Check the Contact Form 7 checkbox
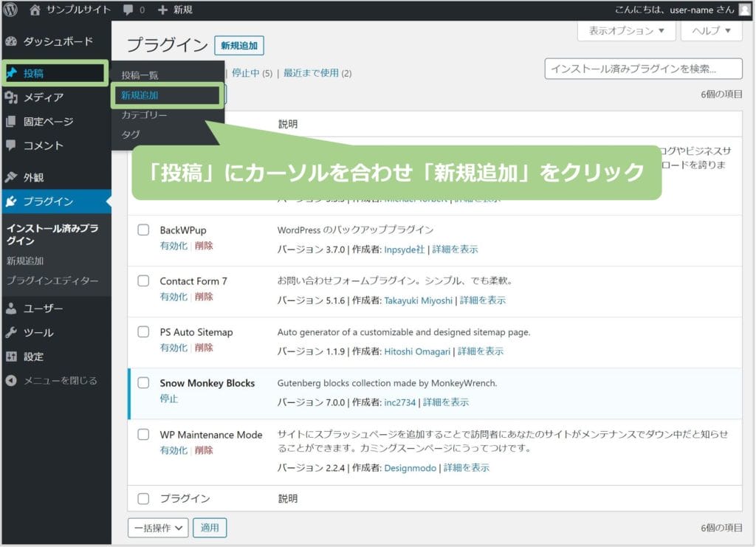 (143, 281)
